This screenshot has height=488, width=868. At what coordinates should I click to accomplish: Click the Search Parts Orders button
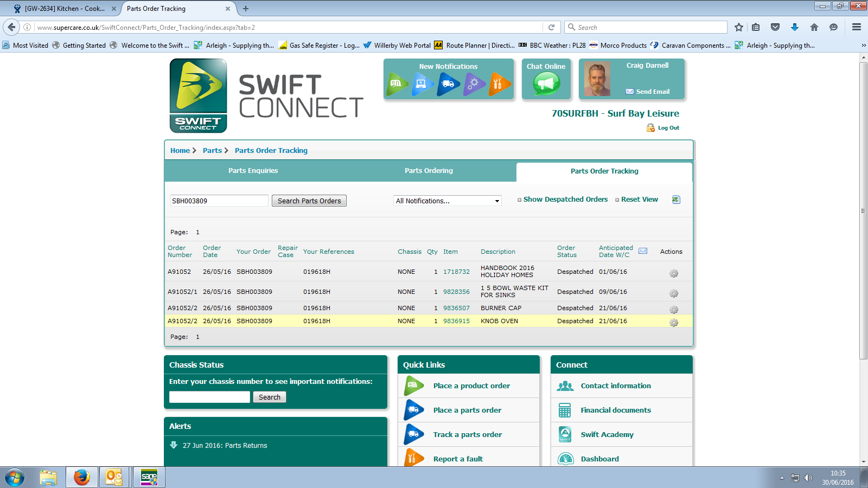pos(309,201)
